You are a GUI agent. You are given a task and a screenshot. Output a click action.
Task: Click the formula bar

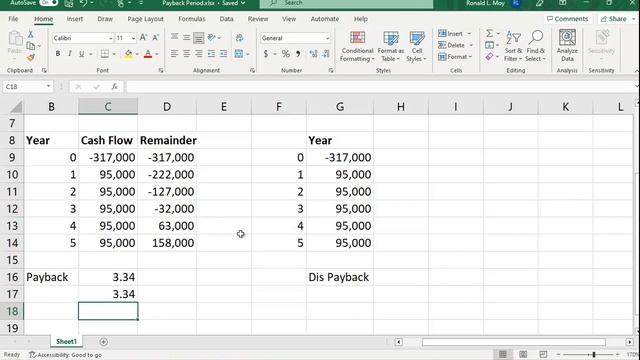[380, 87]
